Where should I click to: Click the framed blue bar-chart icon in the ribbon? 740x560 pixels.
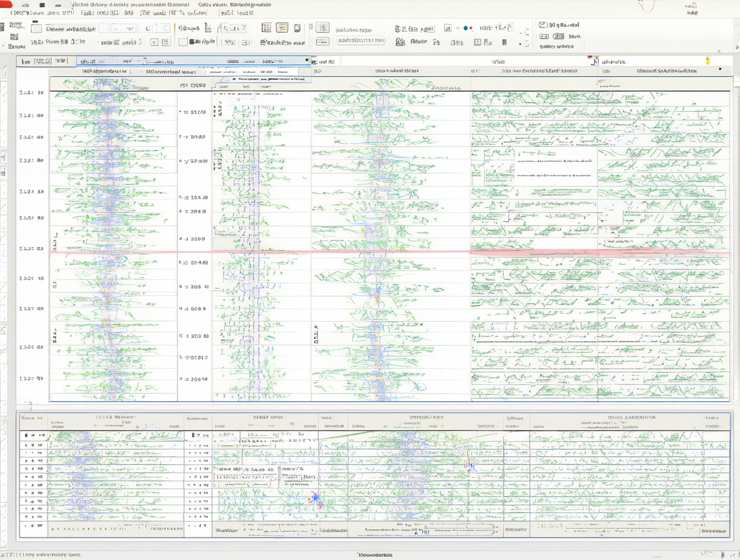point(322,27)
